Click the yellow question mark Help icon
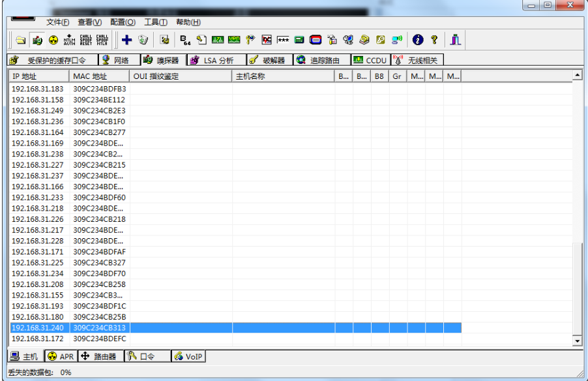Screen dimensions: 588x381 click(x=434, y=40)
